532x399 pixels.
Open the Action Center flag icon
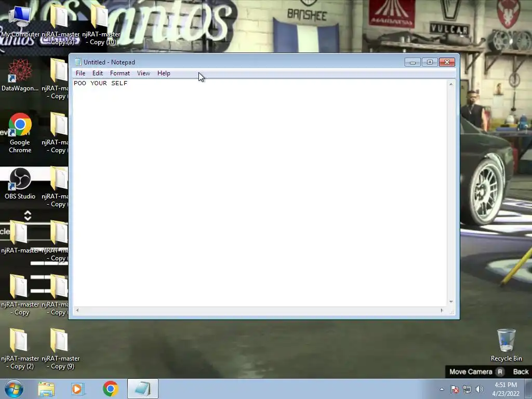tap(455, 389)
